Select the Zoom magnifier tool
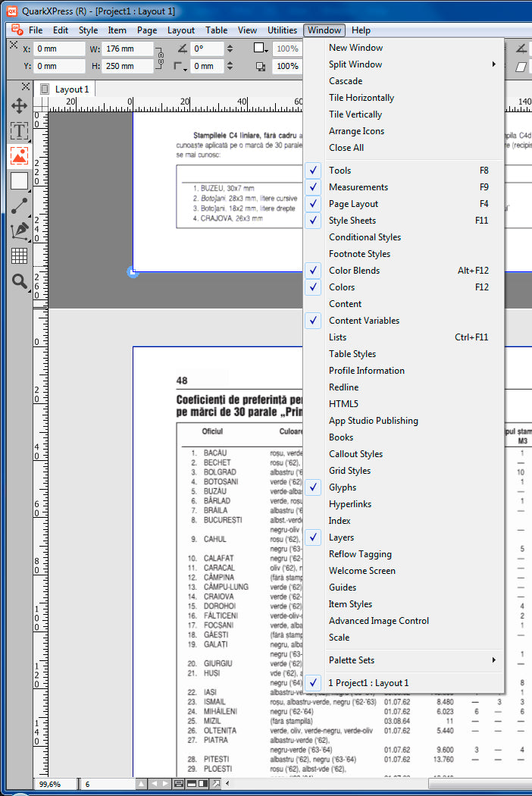 point(19,282)
